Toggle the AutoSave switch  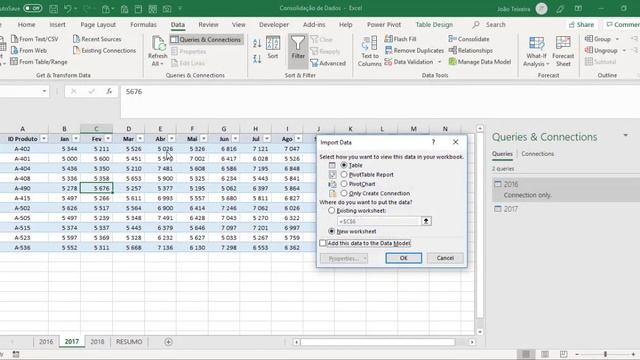point(32,8)
